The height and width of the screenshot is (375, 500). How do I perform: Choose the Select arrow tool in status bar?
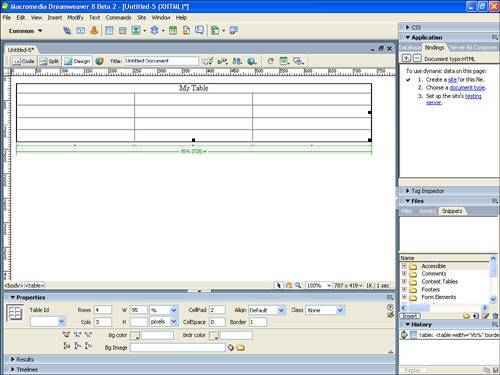pos(279,285)
